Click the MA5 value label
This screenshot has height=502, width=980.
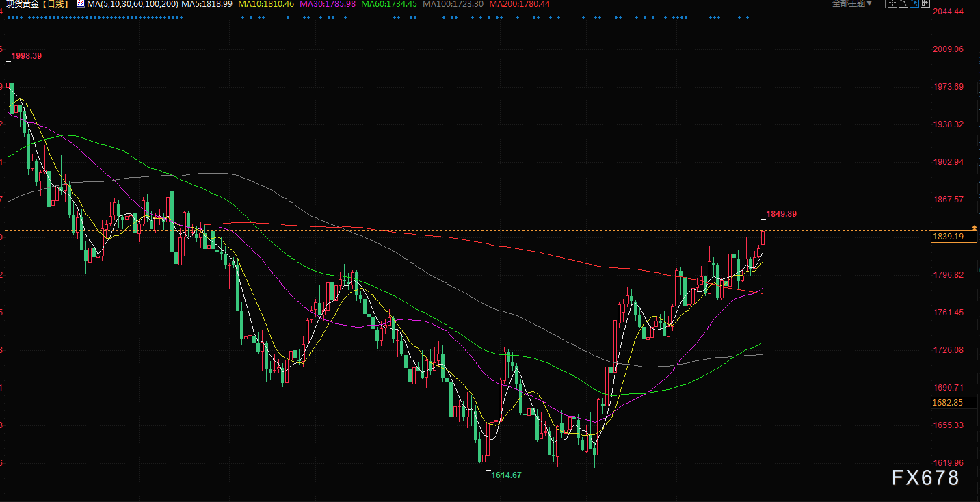click(207, 4)
